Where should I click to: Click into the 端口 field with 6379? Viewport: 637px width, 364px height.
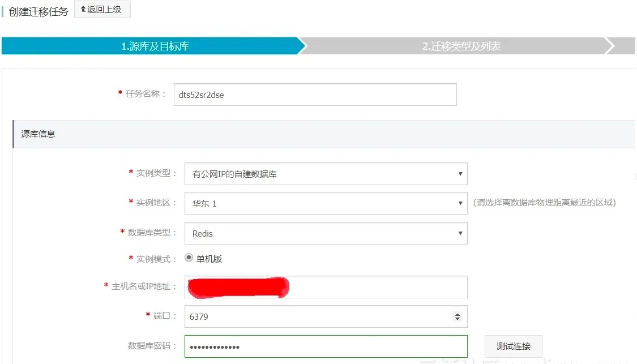(x=326, y=316)
